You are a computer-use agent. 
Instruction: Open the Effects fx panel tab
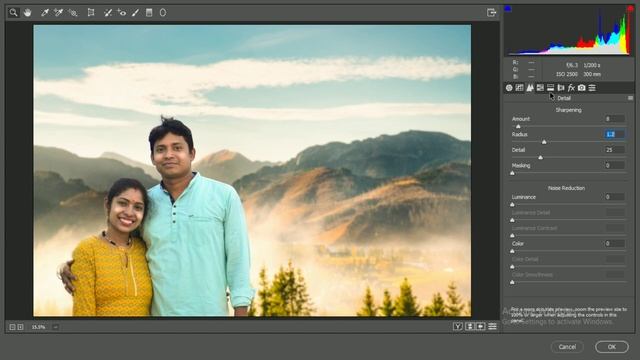coord(571,88)
